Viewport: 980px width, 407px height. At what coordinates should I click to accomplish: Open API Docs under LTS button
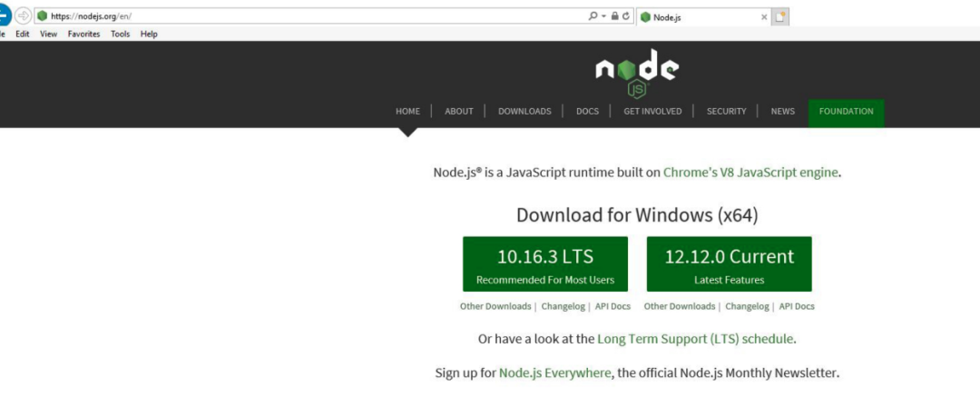pyautogui.click(x=612, y=307)
